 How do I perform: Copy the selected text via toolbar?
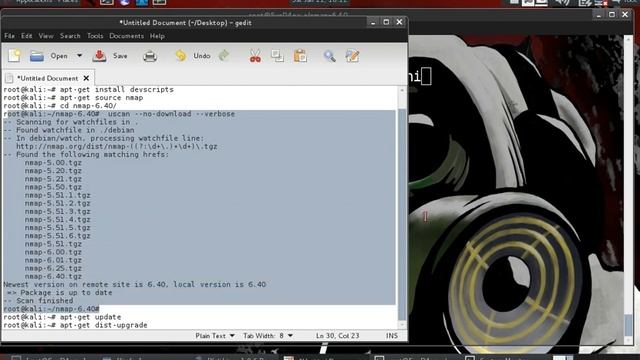coord(278,56)
